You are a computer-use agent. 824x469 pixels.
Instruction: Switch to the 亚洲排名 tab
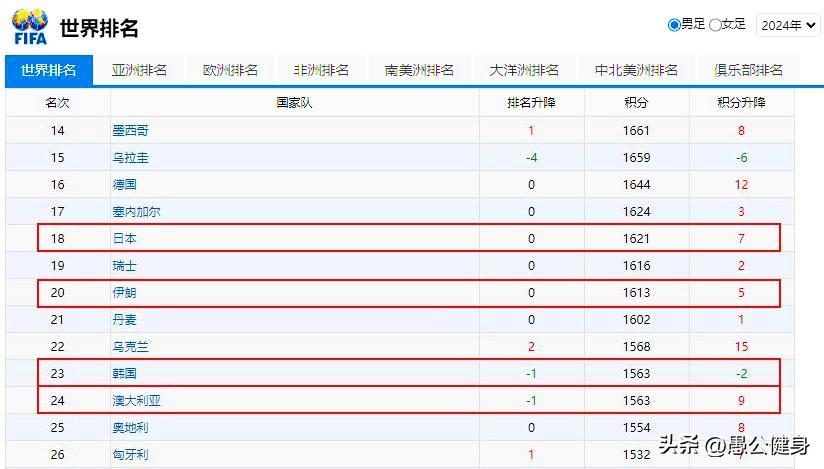coord(139,70)
